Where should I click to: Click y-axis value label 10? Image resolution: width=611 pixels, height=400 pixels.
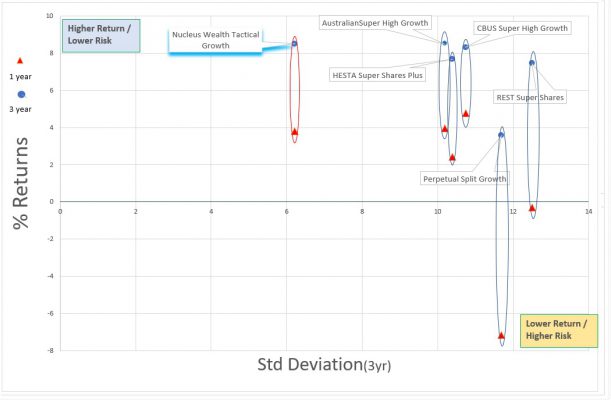[49, 16]
